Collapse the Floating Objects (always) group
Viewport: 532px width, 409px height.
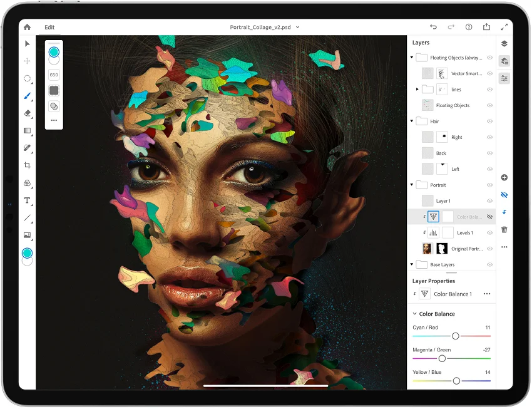[412, 58]
